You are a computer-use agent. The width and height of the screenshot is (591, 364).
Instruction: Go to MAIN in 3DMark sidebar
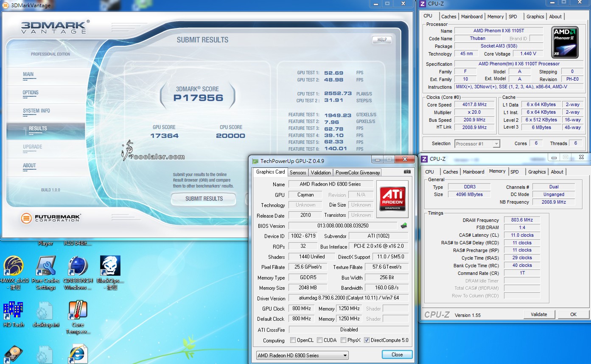46,76
